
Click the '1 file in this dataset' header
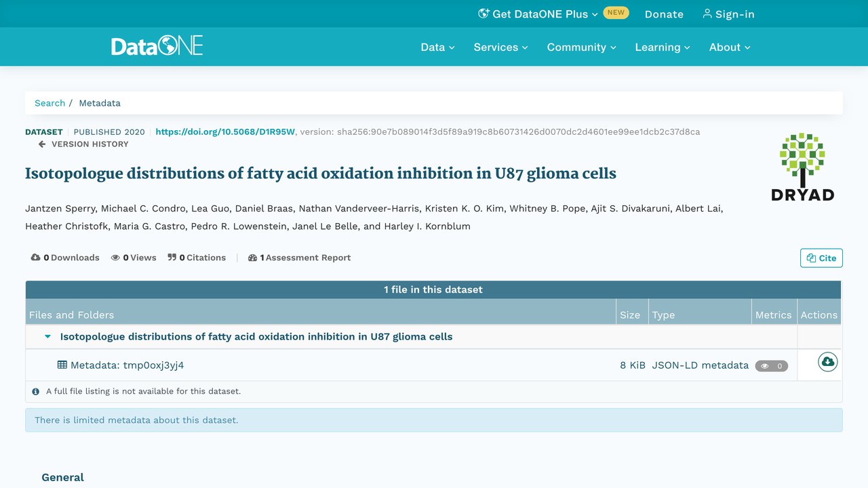click(433, 289)
